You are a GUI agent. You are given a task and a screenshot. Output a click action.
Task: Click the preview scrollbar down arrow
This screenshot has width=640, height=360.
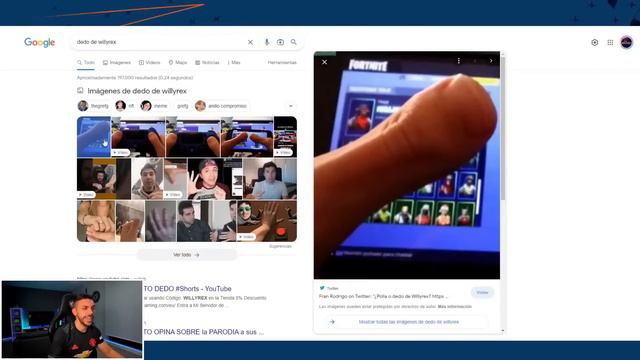pyautogui.click(x=503, y=331)
